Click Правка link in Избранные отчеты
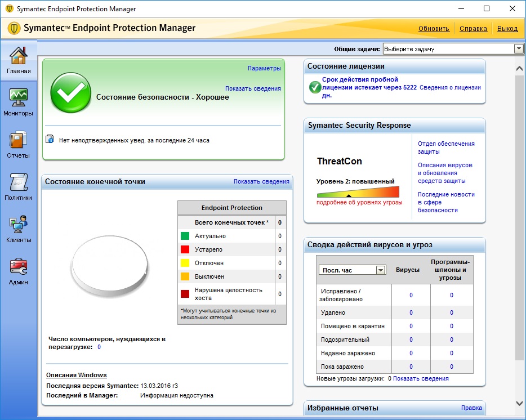Viewport: 526px width, 420px height. 471,408
